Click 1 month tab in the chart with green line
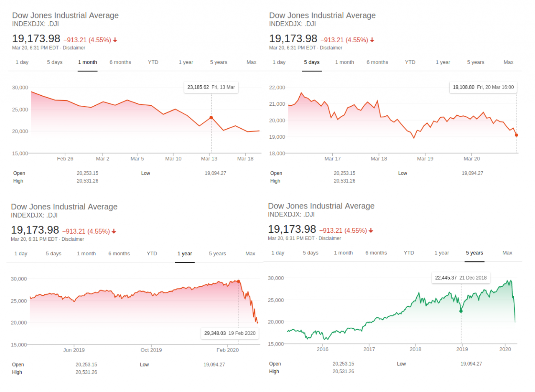 (x=343, y=253)
